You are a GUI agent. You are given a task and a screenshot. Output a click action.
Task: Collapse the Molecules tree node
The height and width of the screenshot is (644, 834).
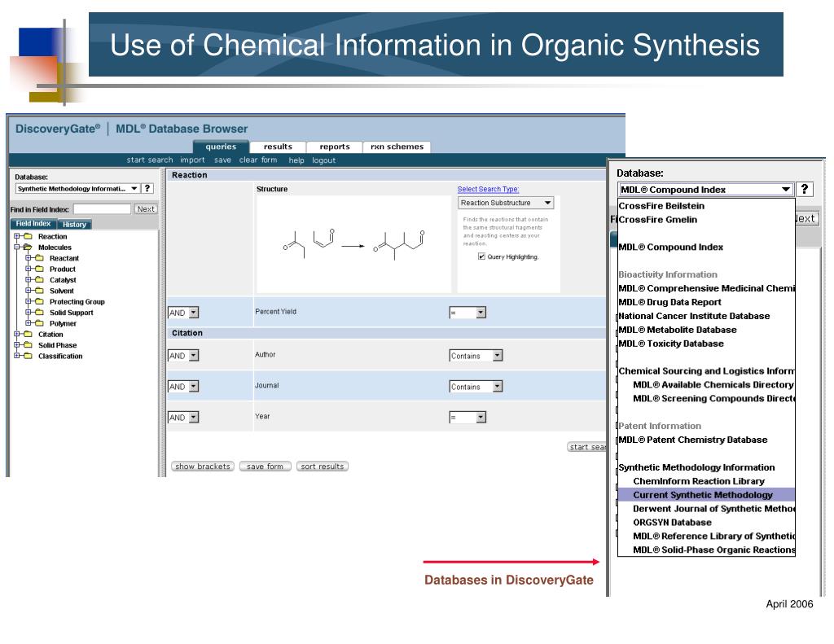[17, 248]
